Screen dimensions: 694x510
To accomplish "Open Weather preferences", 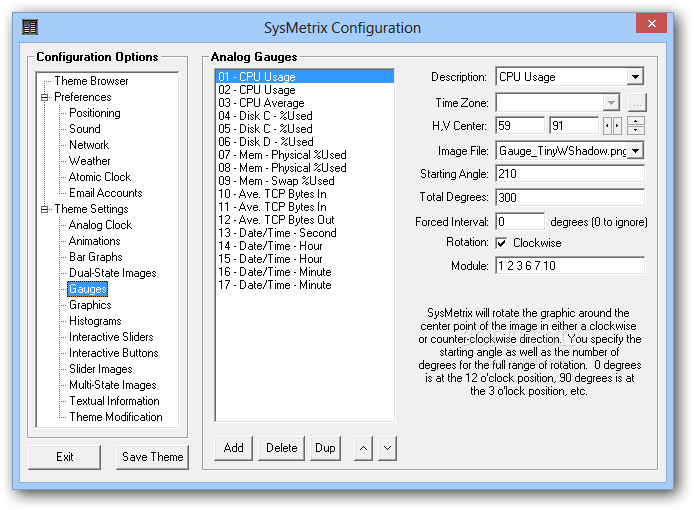I will 89,161.
